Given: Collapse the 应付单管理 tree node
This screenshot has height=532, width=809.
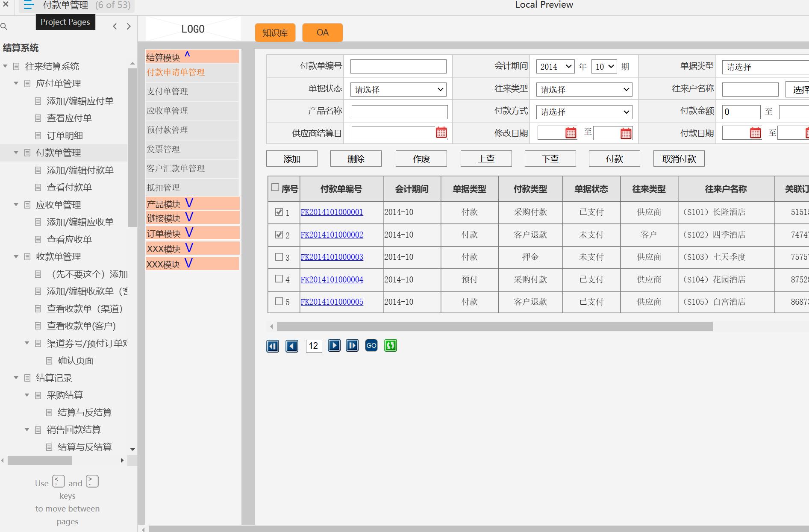Looking at the screenshot, I should (16, 83).
